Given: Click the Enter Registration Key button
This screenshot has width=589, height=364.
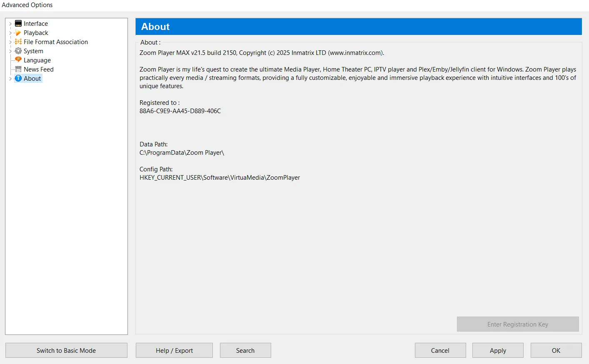Looking at the screenshot, I should point(518,324).
